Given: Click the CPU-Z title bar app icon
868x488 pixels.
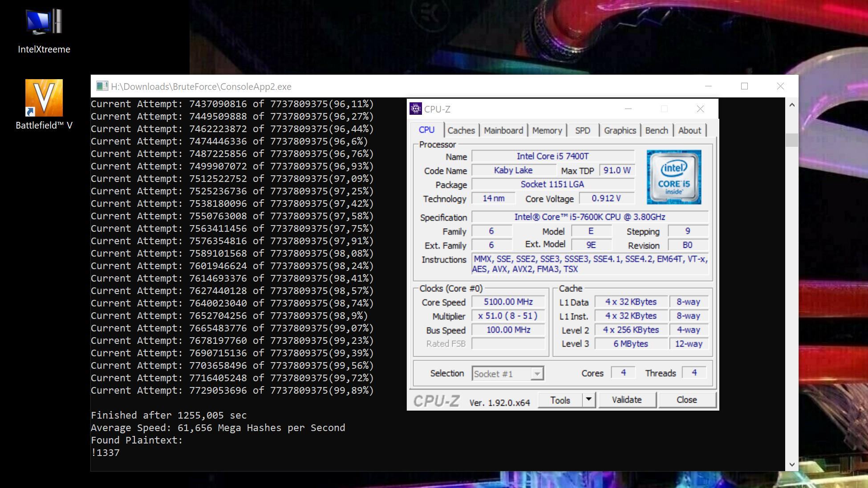Looking at the screenshot, I should click(x=416, y=109).
